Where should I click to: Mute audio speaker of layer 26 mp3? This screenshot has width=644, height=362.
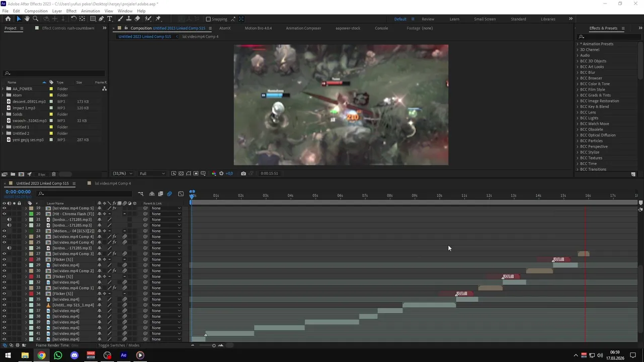pyautogui.click(x=9, y=248)
